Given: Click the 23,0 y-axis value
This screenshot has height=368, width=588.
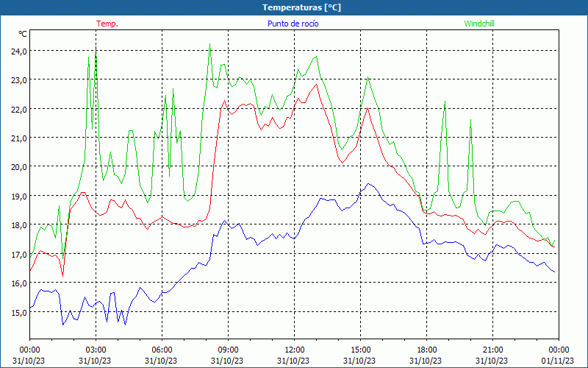Looking at the screenshot, I should pyautogui.click(x=19, y=80).
